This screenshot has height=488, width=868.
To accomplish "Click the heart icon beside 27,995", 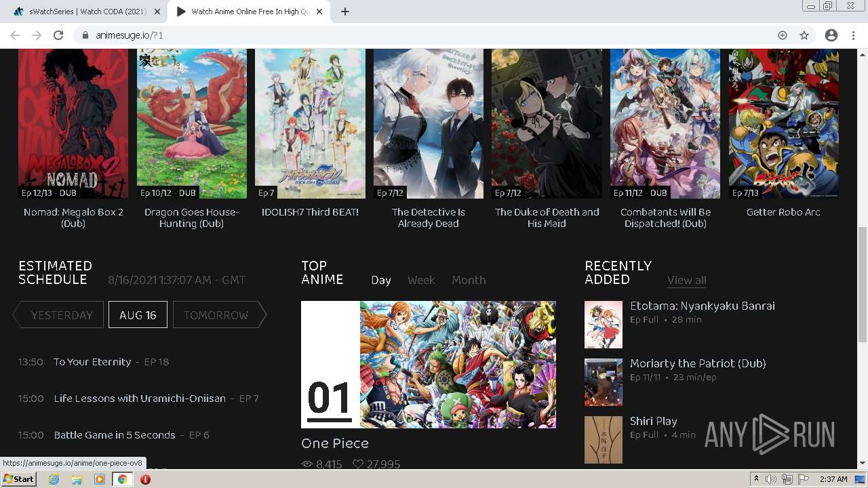I will coord(358,464).
